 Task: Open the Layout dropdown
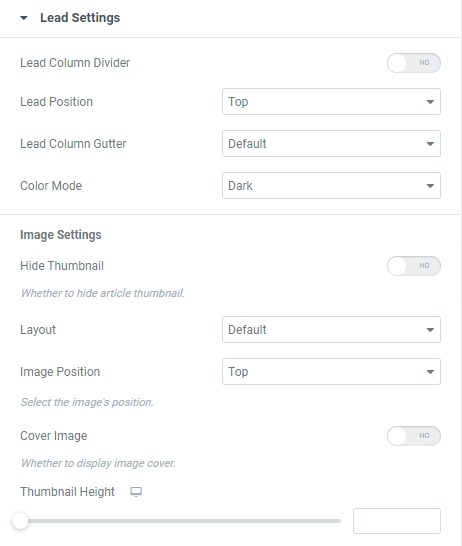[331, 329]
